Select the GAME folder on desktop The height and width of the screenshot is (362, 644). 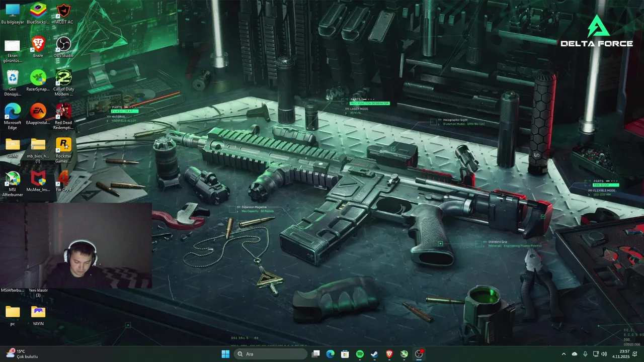13,148
